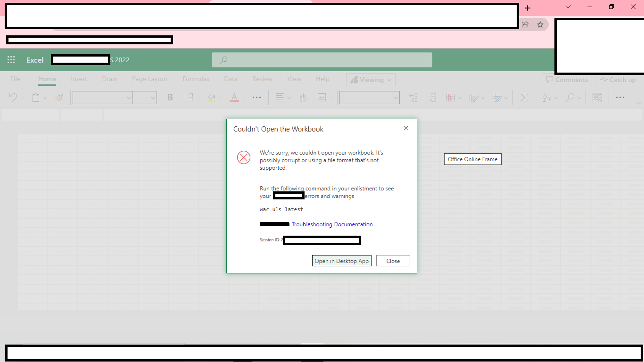
Task: Click the Comments button
Action: (567, 80)
